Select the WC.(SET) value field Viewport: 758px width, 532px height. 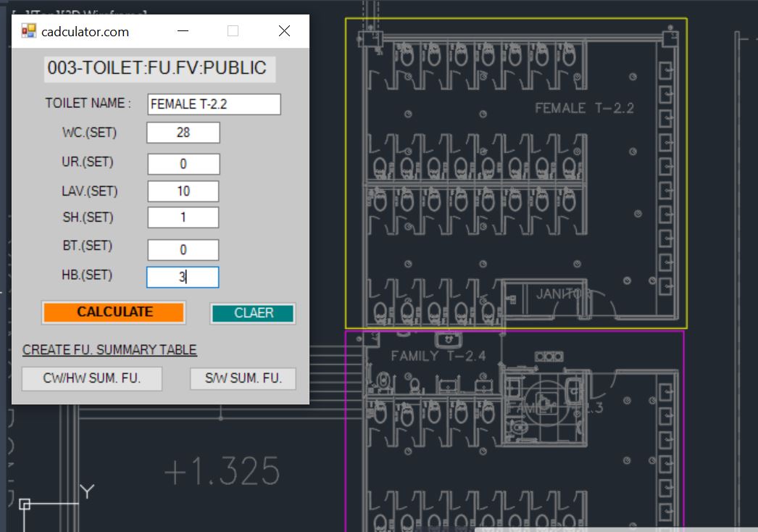tap(183, 133)
